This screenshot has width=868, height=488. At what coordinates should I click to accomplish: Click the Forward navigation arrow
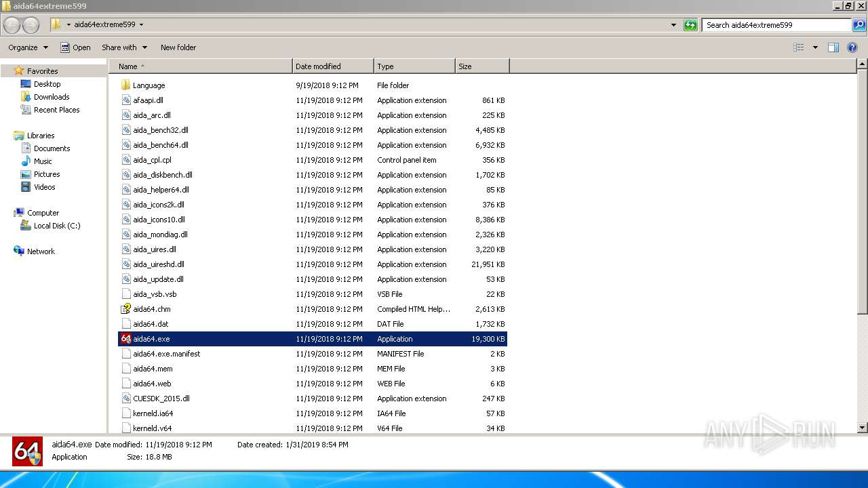pos(31,25)
